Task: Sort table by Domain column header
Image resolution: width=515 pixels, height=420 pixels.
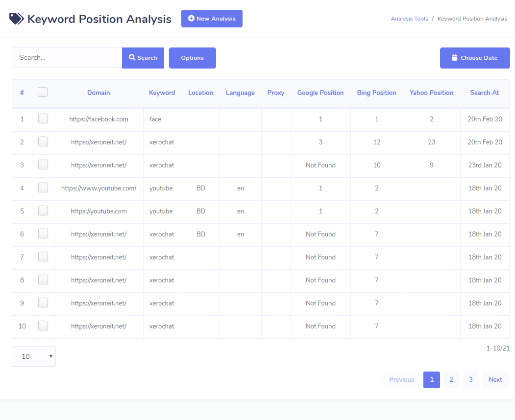Action: (x=98, y=93)
